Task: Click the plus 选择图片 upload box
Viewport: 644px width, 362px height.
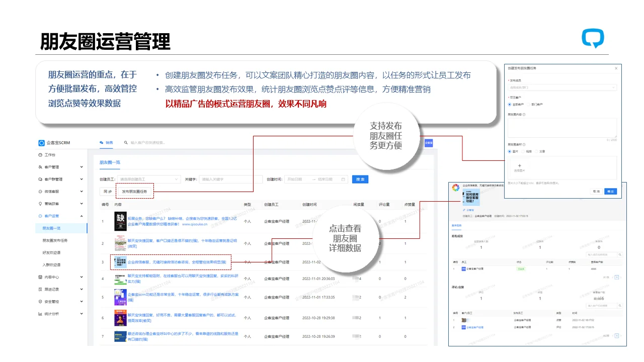Action: (x=520, y=168)
